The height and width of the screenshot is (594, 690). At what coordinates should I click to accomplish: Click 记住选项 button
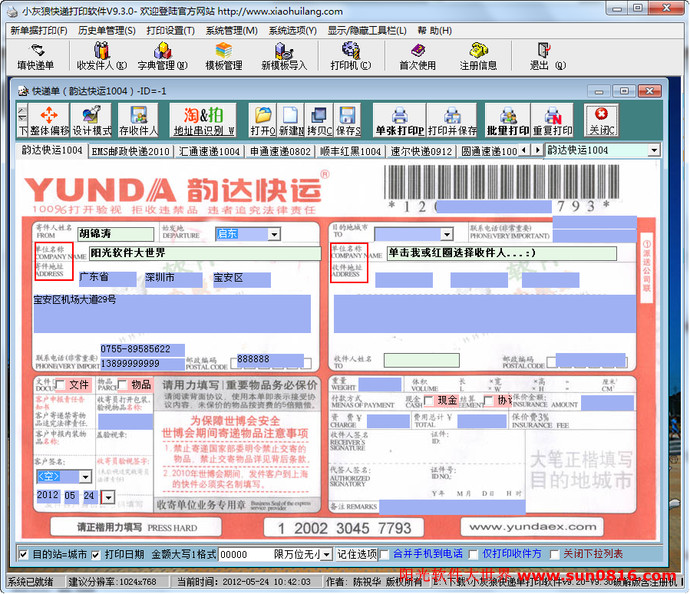(x=357, y=554)
